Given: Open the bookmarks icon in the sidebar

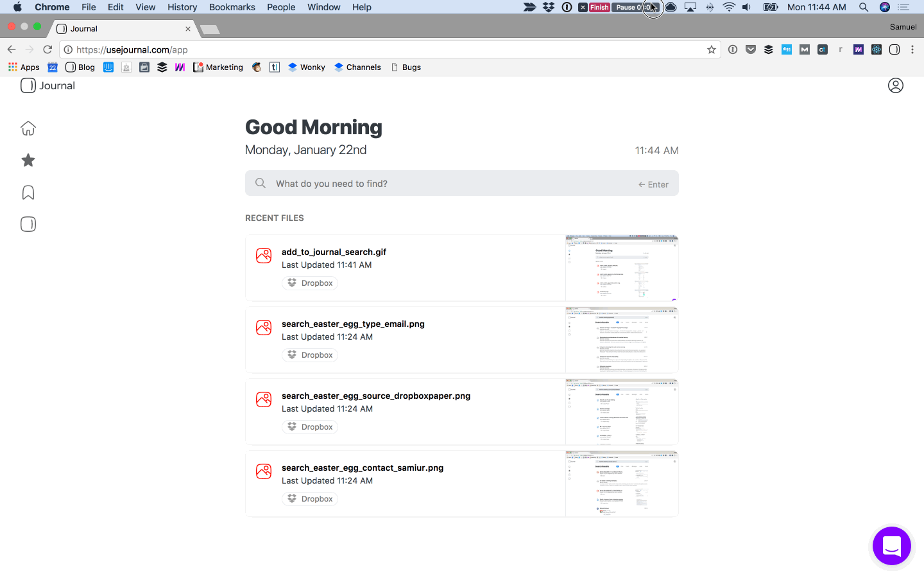Looking at the screenshot, I should 28,193.
